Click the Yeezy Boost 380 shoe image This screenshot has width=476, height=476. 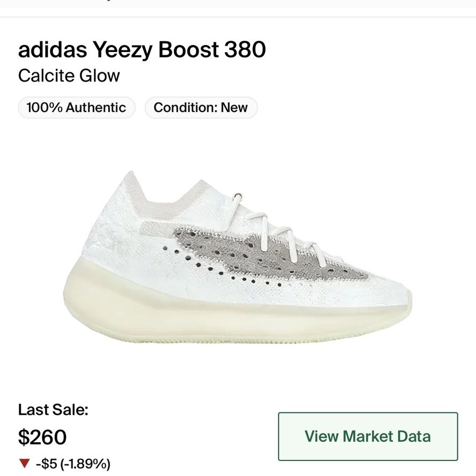[x=237, y=258]
